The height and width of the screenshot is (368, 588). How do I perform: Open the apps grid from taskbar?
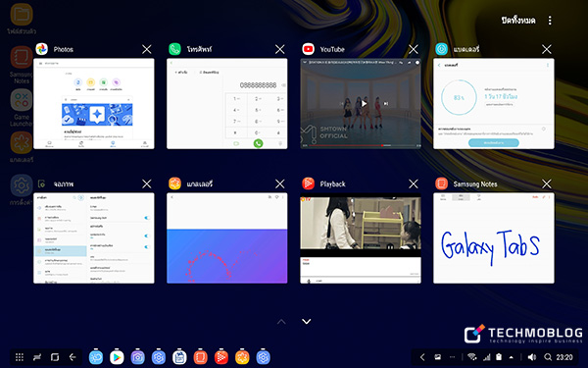tap(20, 357)
